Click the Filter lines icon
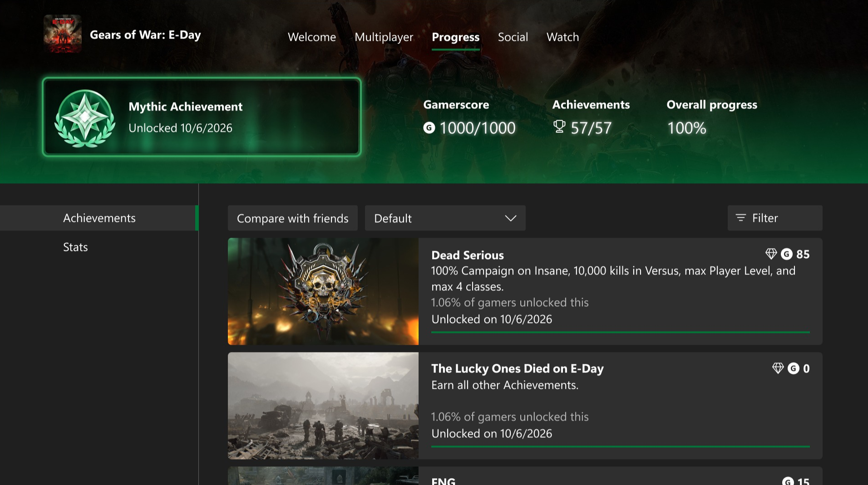 click(741, 218)
